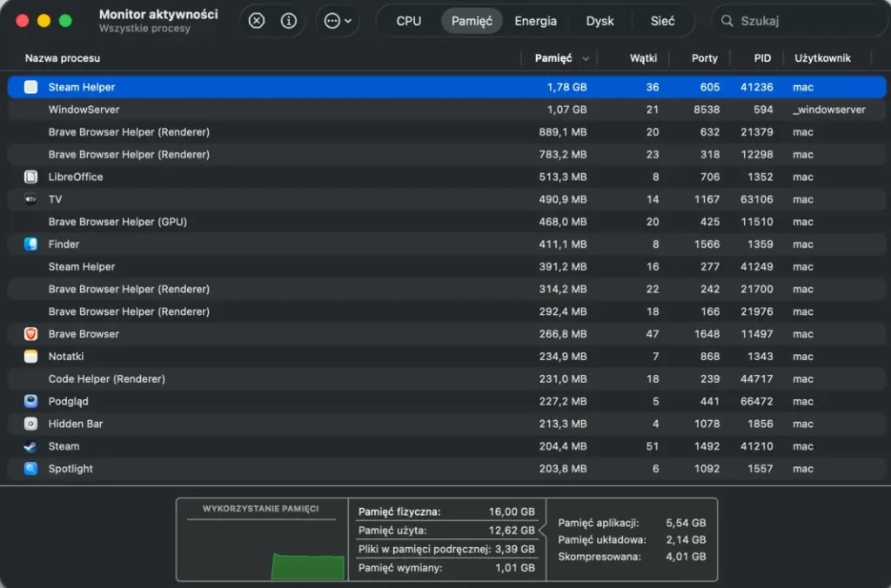The height and width of the screenshot is (588, 891).
Task: Click the stop process X icon
Action: 257,21
